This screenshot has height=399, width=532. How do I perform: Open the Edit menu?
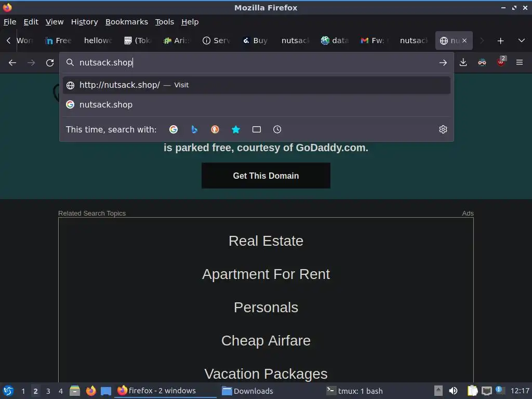pos(31,22)
